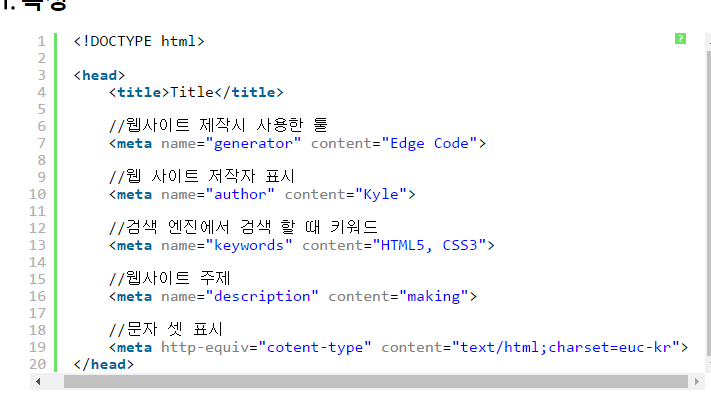Click the comment '//웹 사이트 저작자 표시'
This screenshot has height=402, width=711.
tap(202, 177)
